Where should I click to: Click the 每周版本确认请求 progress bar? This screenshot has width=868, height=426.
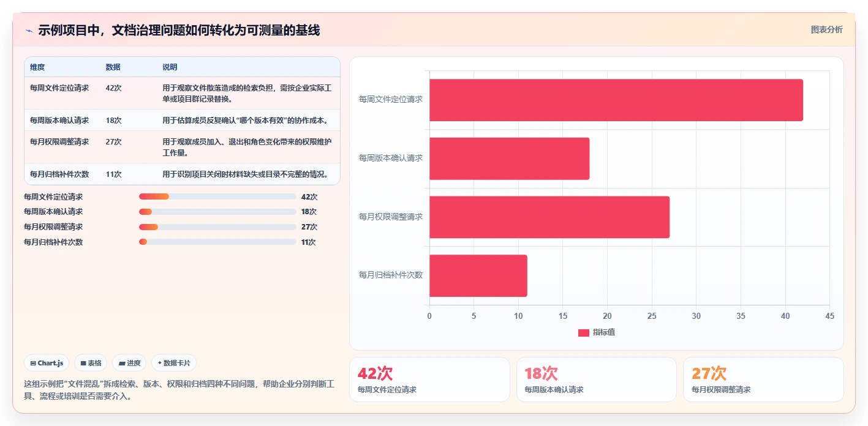coord(217,212)
